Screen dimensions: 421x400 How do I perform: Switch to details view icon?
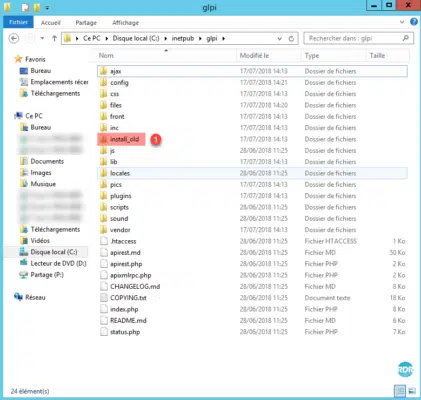click(400, 390)
